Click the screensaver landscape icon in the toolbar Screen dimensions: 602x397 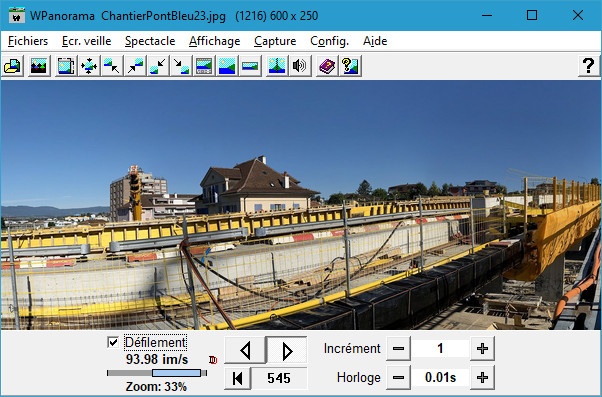(x=39, y=66)
